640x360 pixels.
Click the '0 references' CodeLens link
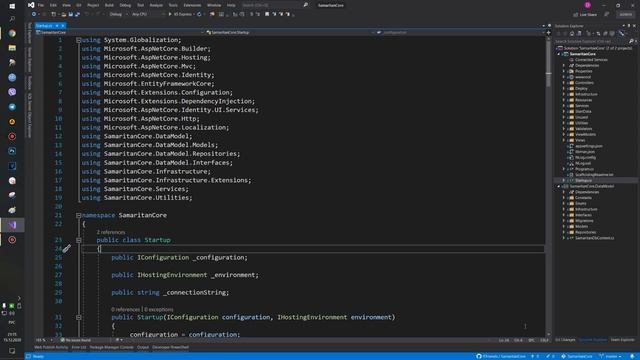[125, 309]
